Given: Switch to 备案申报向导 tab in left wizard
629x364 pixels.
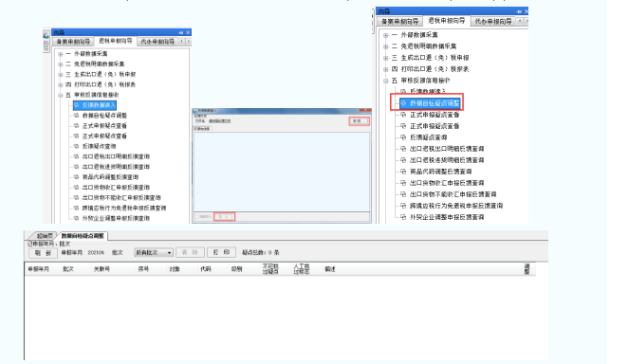Looking at the screenshot, I should [73, 42].
